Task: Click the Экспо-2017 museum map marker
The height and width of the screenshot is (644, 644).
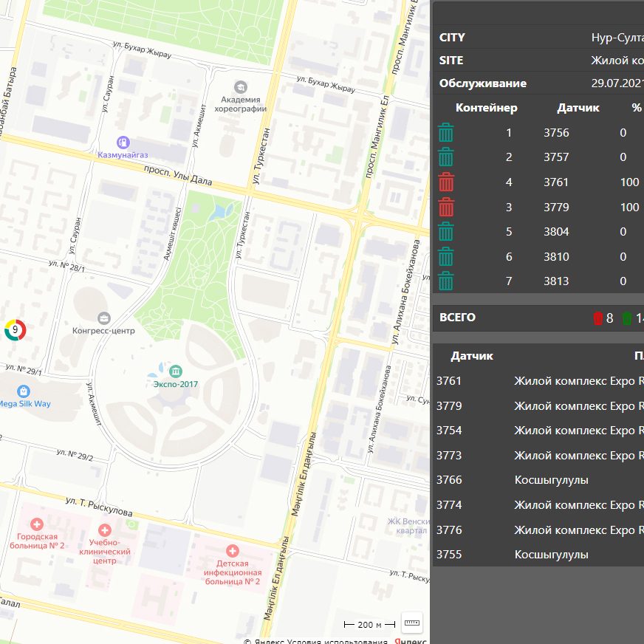Action: [176, 370]
